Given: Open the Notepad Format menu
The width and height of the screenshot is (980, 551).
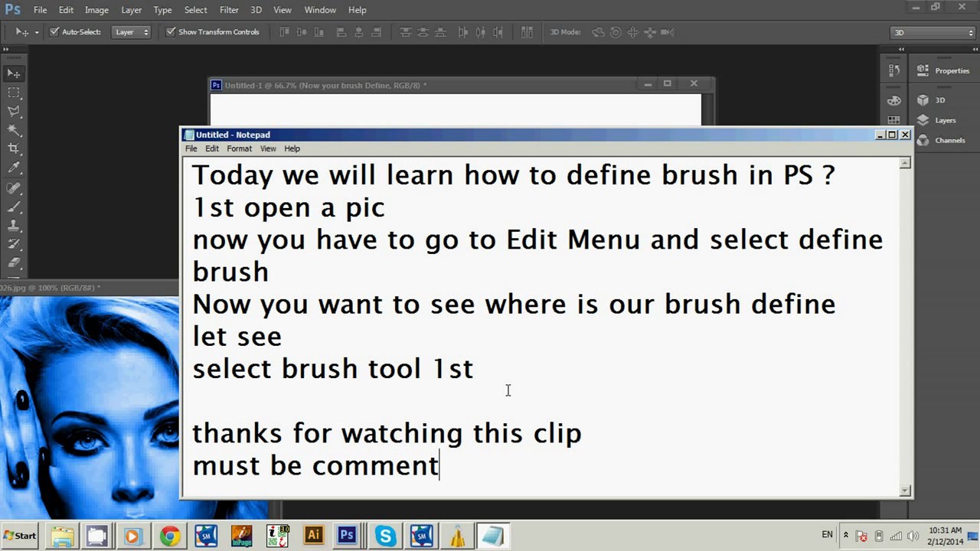Looking at the screenshot, I should pyautogui.click(x=239, y=148).
